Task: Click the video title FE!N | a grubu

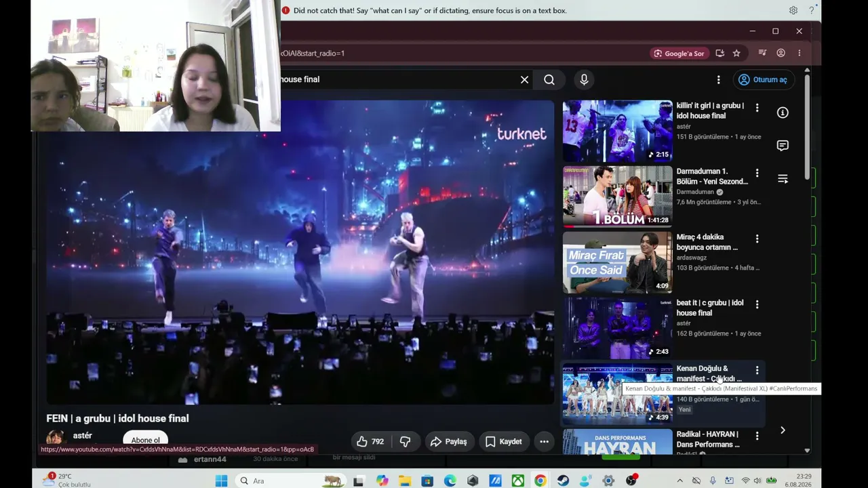Action: 117,418
